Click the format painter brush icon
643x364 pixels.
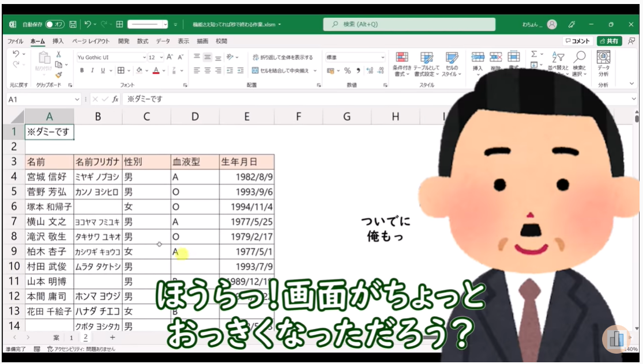pos(59,75)
